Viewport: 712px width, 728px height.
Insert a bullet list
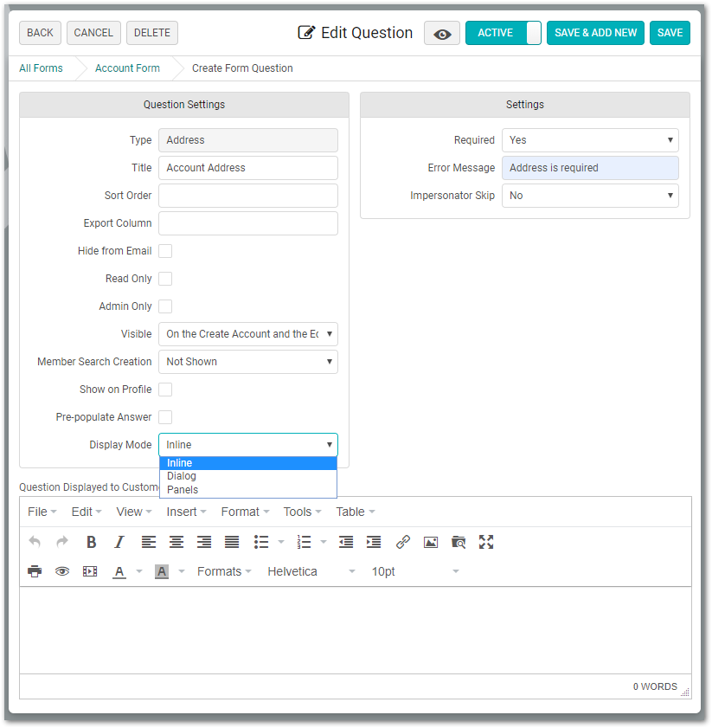[261, 542]
